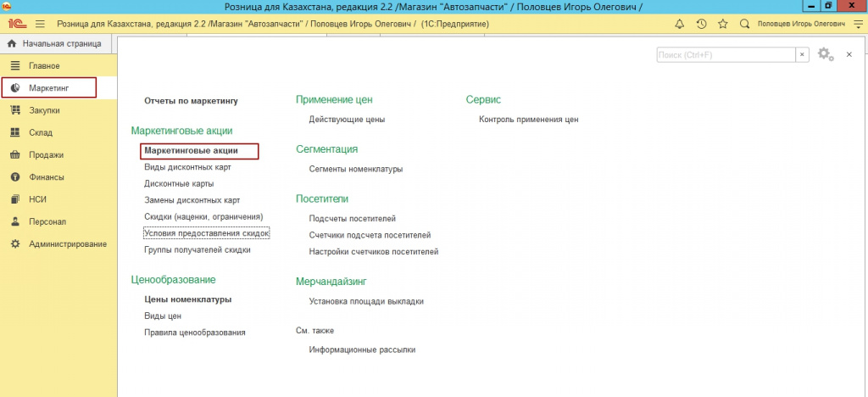The height and width of the screenshot is (397, 868).
Task: Click the Мерчандайзинг group heading
Action: pyautogui.click(x=331, y=282)
